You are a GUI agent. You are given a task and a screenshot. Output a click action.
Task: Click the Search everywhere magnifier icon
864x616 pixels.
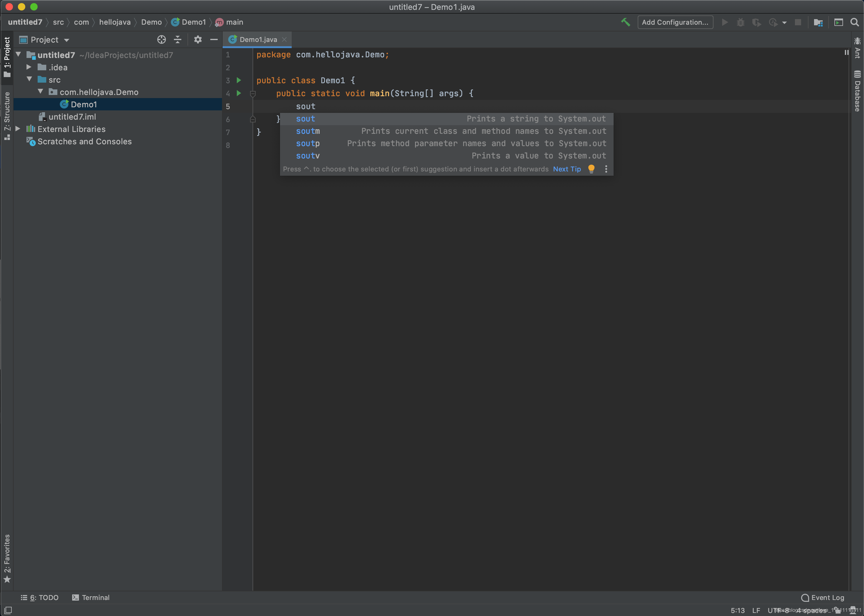[x=855, y=22]
